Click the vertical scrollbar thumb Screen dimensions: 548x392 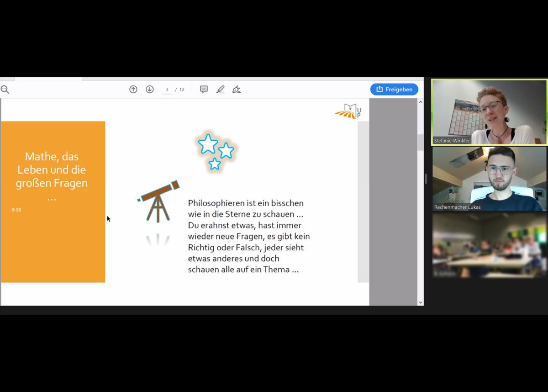point(420,143)
